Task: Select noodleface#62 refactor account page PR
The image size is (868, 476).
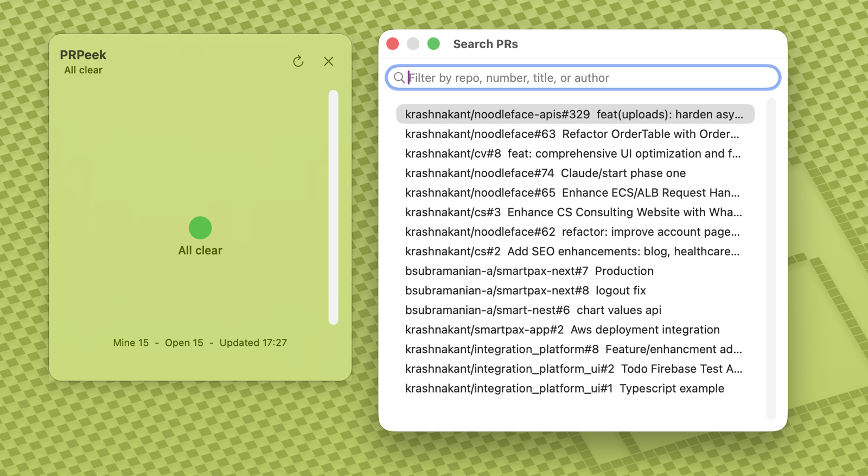Action: tap(575, 231)
